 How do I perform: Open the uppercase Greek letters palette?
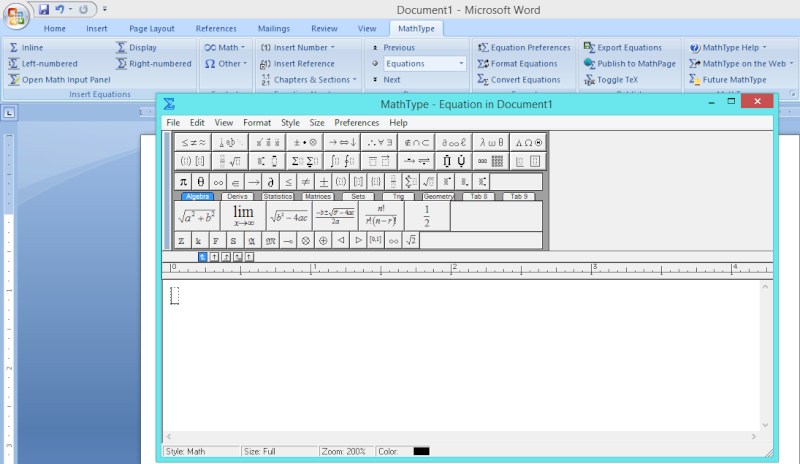tap(528, 142)
